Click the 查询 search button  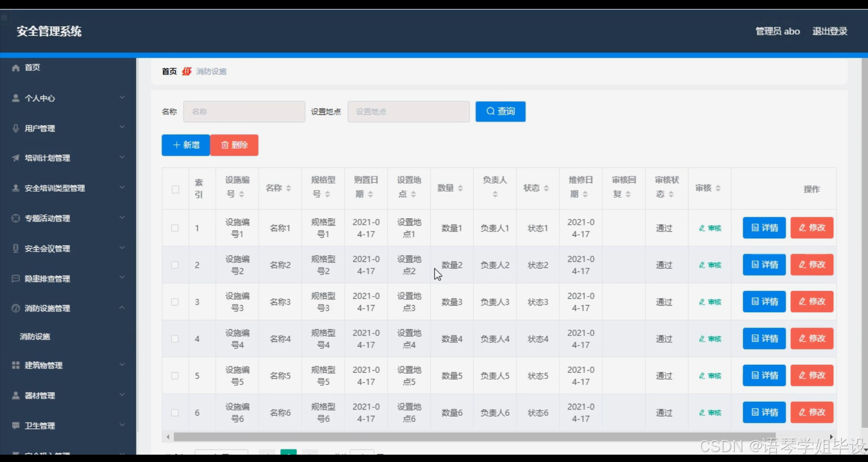(501, 111)
